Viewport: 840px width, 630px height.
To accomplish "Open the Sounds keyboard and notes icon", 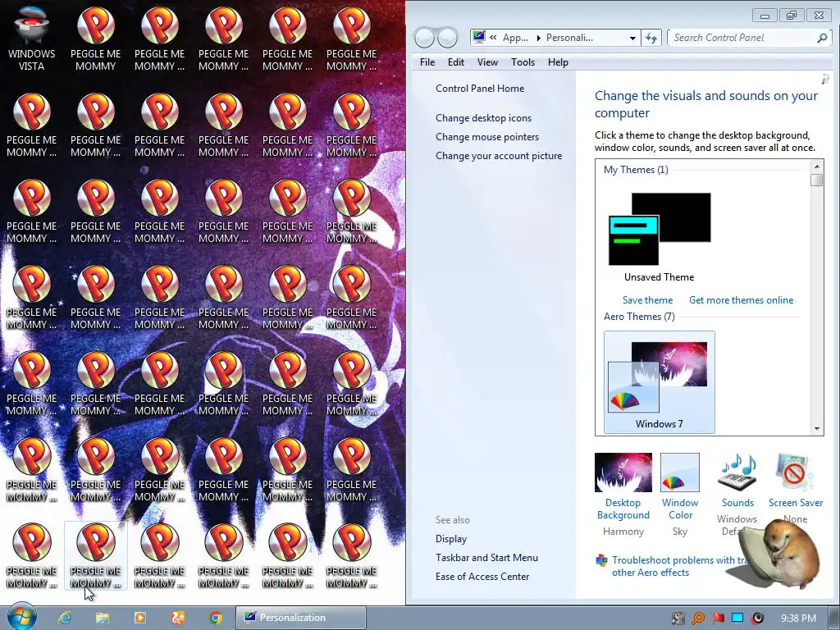I will 737,472.
